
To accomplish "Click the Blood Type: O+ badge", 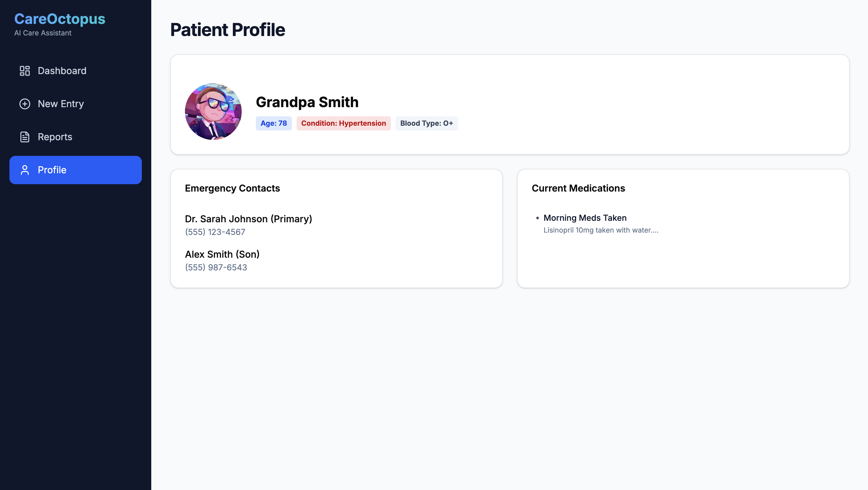I will pyautogui.click(x=426, y=123).
